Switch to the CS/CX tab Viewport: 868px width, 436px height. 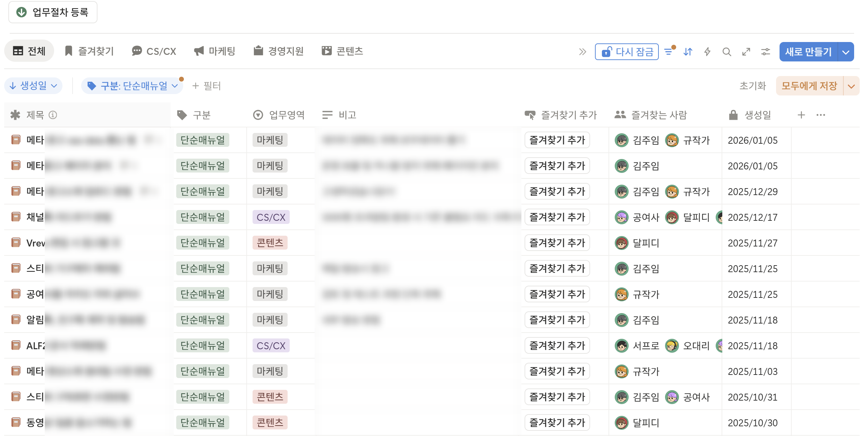(x=154, y=51)
